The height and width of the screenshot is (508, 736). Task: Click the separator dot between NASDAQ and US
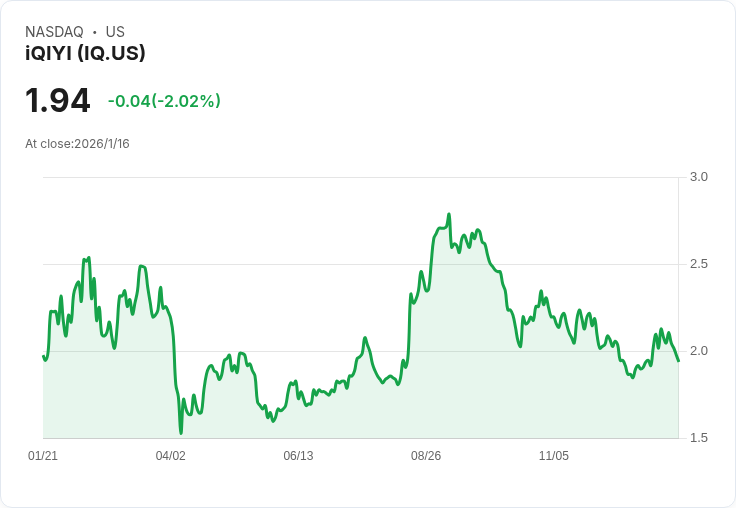[94, 32]
